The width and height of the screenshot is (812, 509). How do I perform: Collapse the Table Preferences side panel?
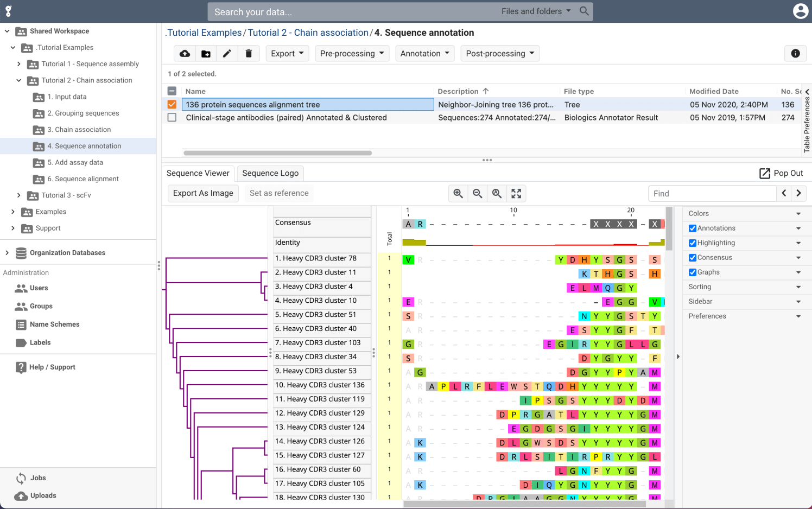(807, 92)
